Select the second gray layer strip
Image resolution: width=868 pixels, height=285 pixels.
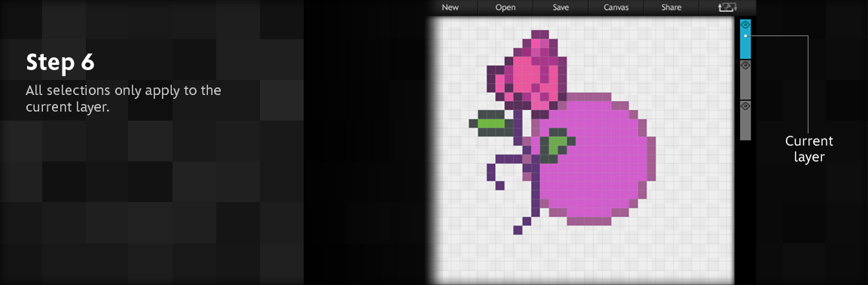pyautogui.click(x=745, y=80)
